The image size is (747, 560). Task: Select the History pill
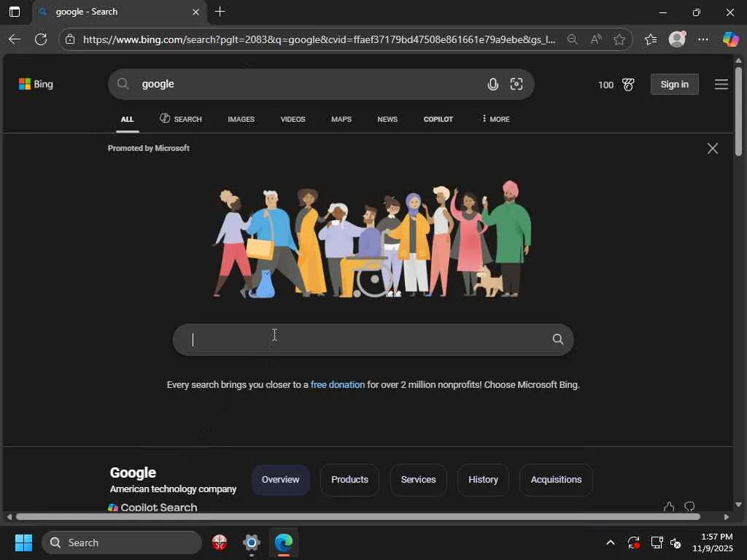(483, 480)
